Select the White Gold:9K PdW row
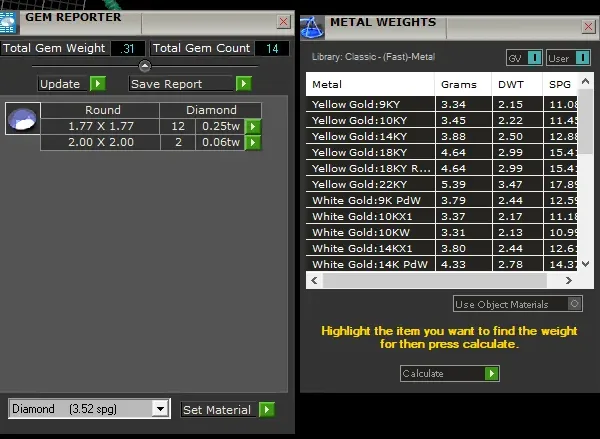This screenshot has width=600, height=439. point(441,201)
